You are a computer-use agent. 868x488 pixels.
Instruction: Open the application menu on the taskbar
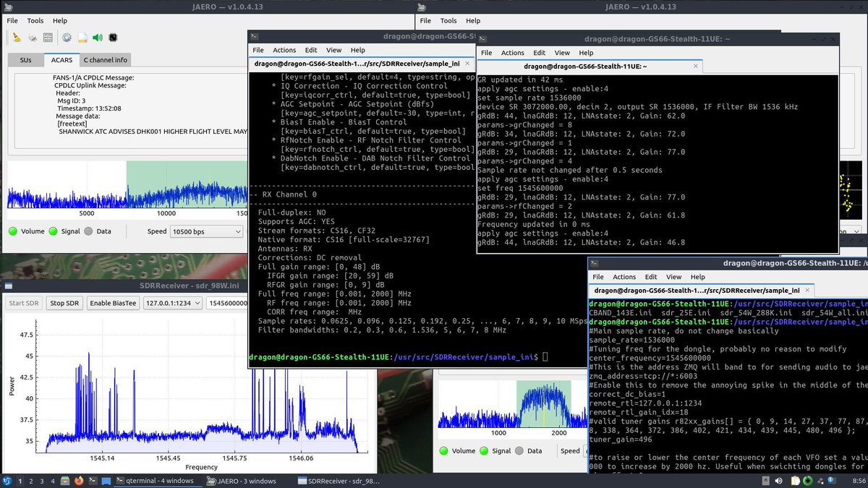7,481
